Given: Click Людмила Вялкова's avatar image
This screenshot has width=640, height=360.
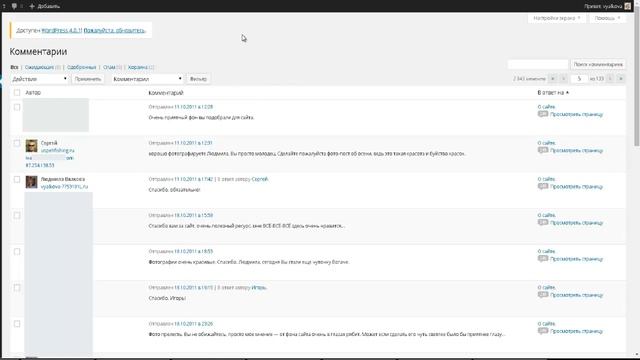Looking at the screenshot, I should [31, 182].
